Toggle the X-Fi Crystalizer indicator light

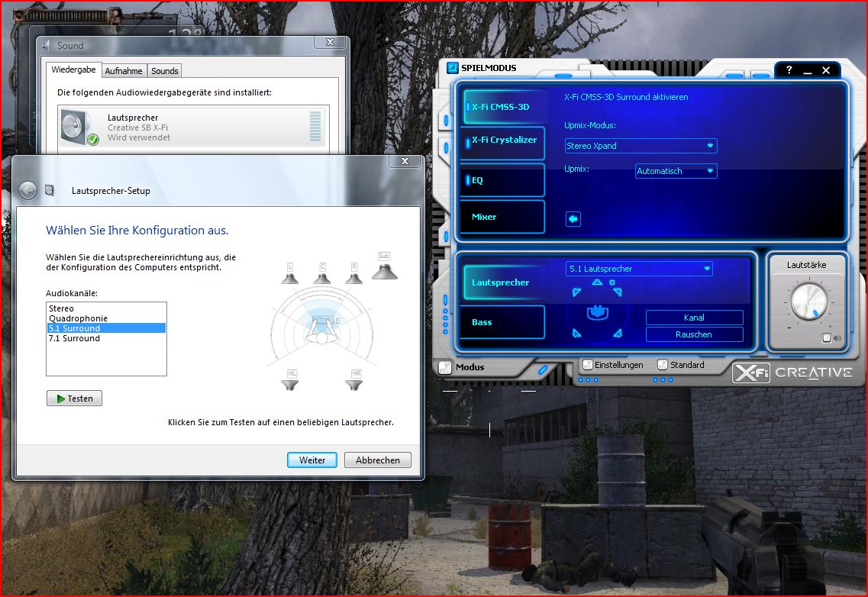click(x=468, y=142)
